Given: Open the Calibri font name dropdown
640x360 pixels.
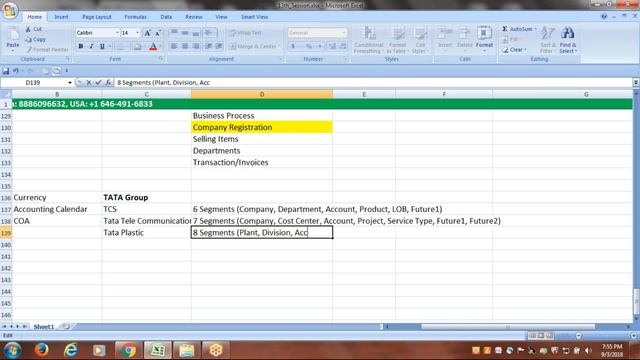Looking at the screenshot, I should [117, 33].
